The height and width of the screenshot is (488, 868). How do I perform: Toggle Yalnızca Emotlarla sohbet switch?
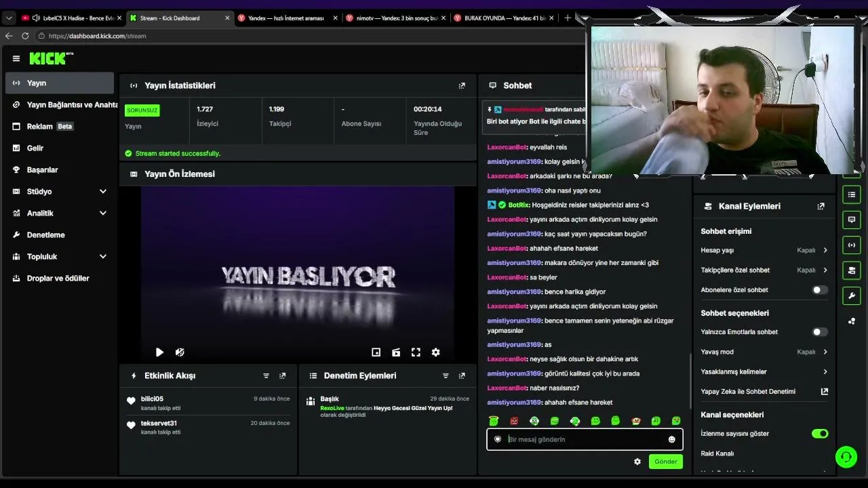click(820, 332)
